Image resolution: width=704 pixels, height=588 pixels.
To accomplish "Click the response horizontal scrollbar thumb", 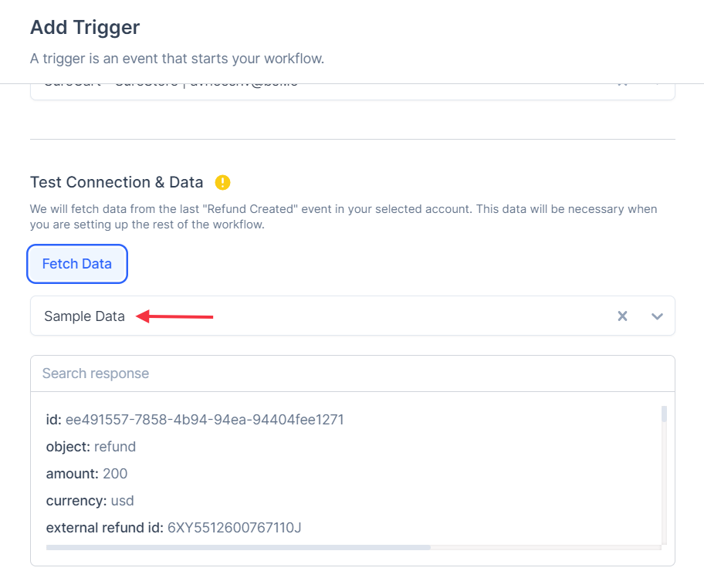I will pyautogui.click(x=238, y=547).
